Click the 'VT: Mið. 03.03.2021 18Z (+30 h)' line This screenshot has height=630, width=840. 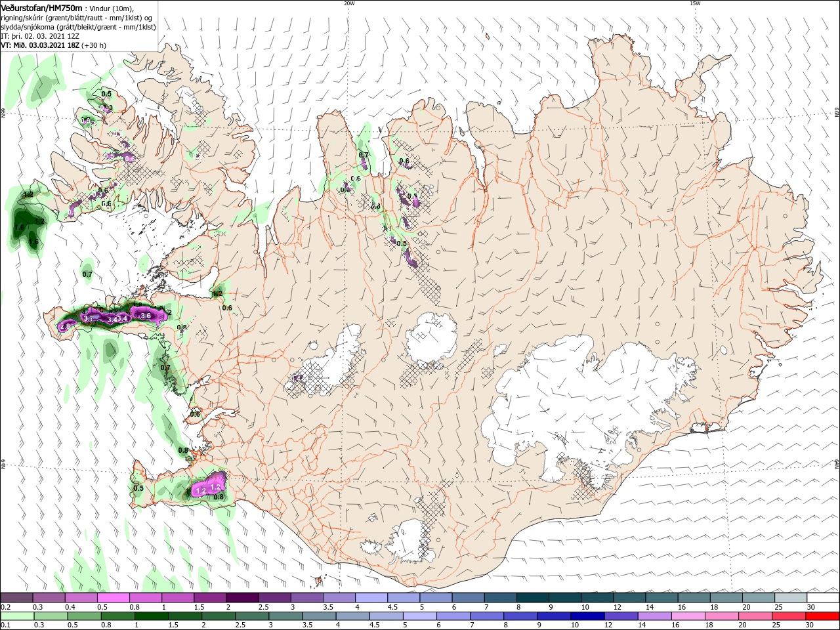click(x=53, y=45)
